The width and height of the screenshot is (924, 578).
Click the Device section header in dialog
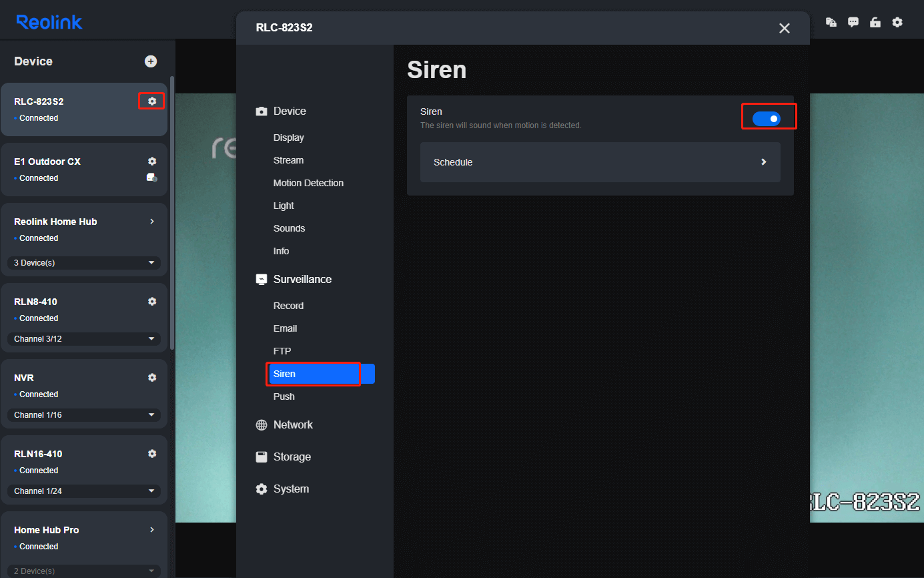pyautogui.click(x=290, y=111)
